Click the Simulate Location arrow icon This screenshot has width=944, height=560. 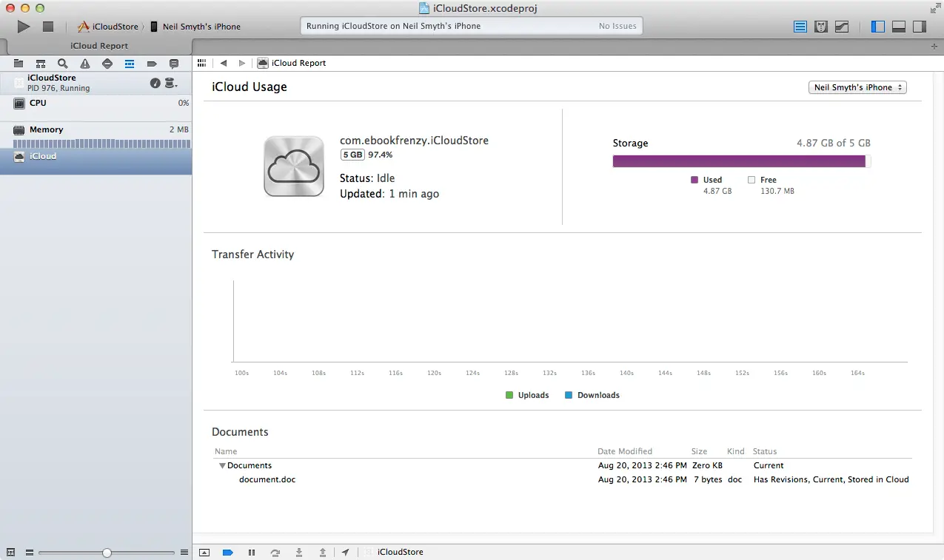[345, 553]
